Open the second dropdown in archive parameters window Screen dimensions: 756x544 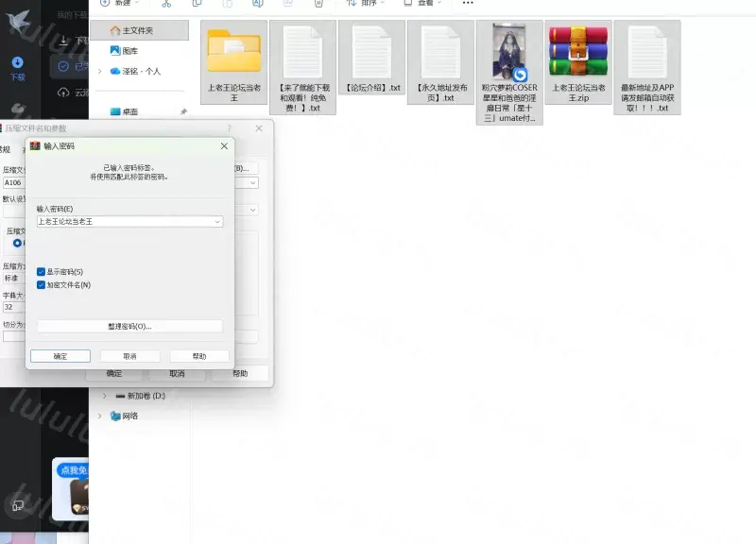click(x=252, y=210)
